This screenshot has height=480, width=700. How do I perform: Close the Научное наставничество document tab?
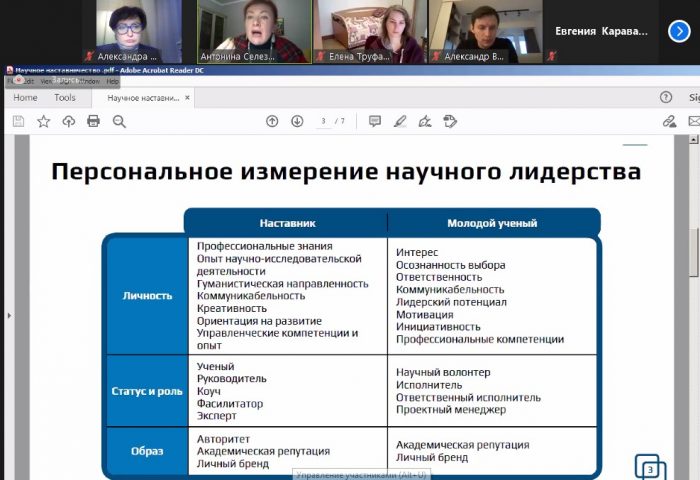click(187, 97)
